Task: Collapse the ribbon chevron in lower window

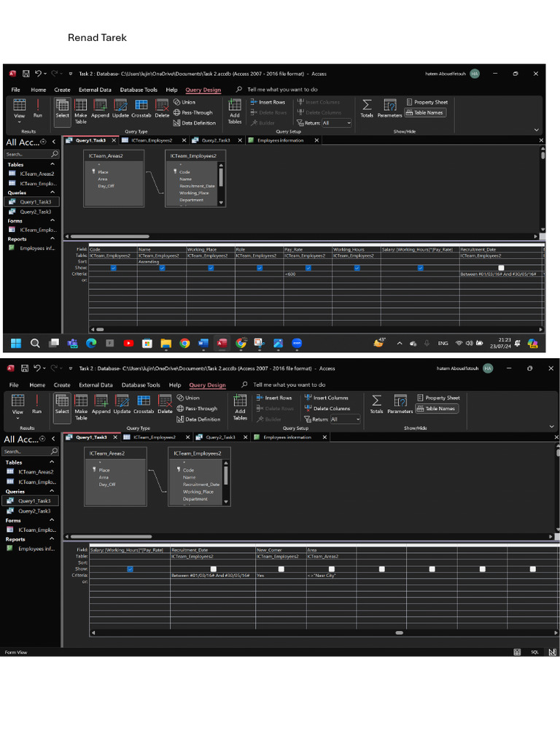Action: pyautogui.click(x=551, y=426)
